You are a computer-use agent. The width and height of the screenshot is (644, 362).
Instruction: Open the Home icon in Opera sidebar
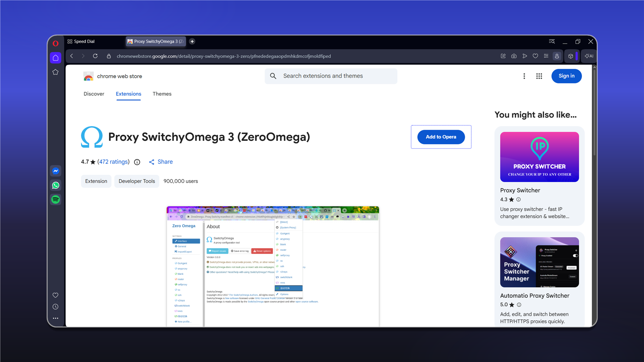[x=56, y=58]
